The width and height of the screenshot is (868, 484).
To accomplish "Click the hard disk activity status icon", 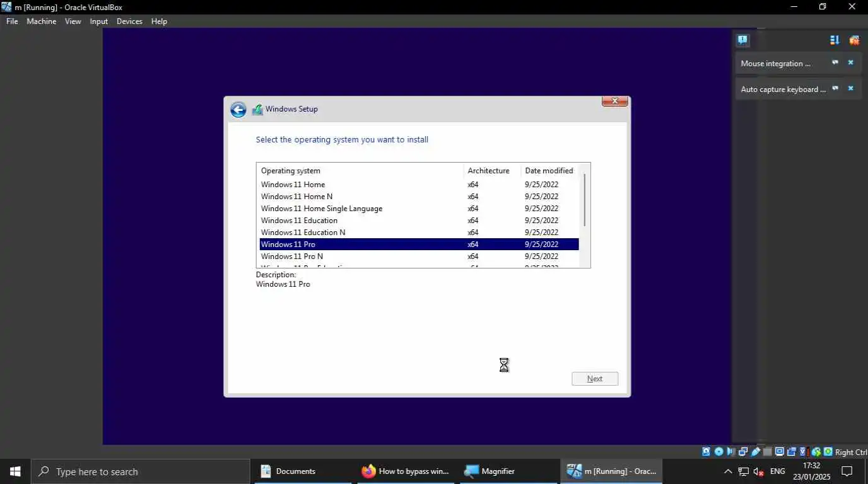I will coord(707,452).
